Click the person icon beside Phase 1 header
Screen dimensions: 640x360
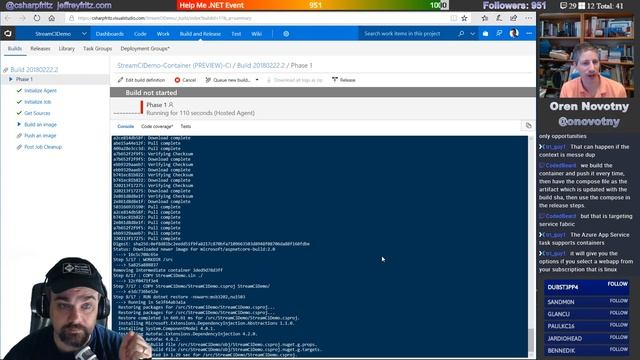pyautogui.click(x=171, y=105)
